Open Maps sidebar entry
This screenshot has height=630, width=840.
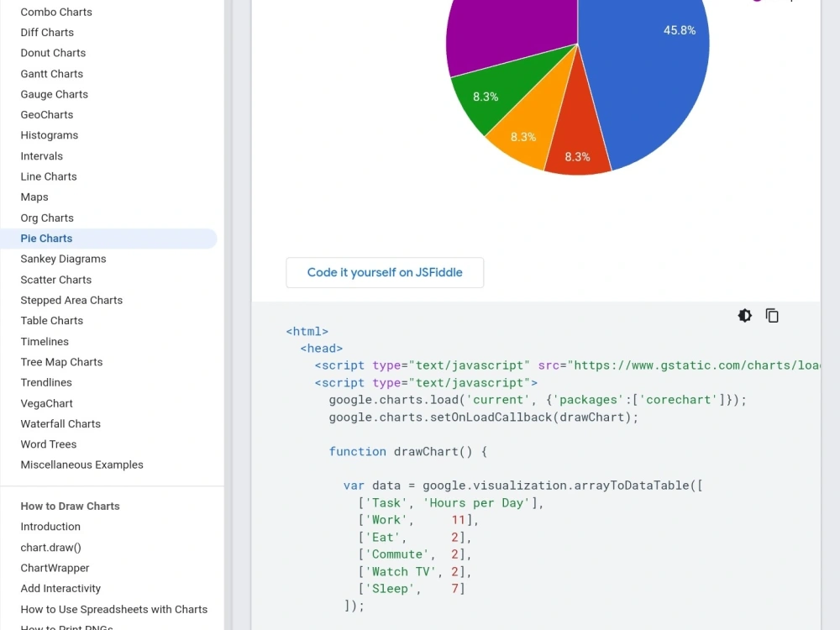click(x=34, y=197)
